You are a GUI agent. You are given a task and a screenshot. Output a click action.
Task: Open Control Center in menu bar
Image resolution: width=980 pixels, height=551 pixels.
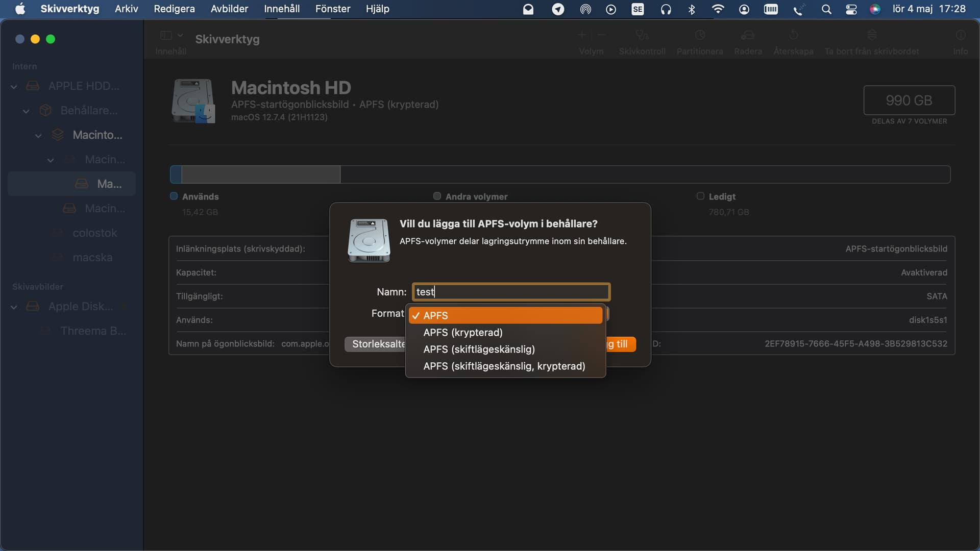[851, 9]
